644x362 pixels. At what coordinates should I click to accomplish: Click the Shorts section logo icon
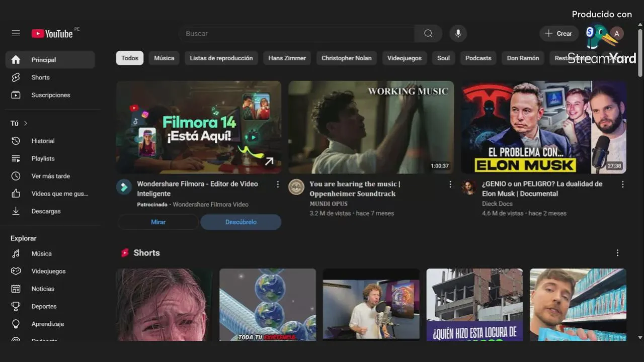(125, 253)
